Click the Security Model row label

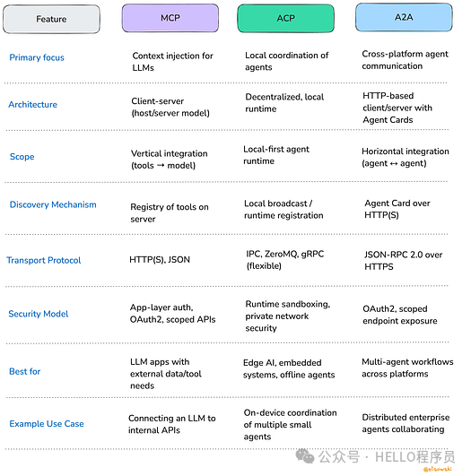click(x=39, y=314)
